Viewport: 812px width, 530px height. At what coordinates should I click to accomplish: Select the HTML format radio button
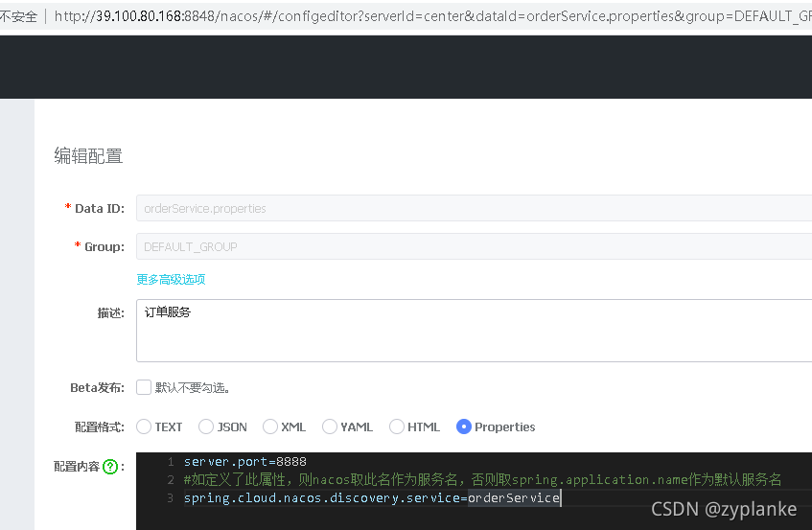pos(397,426)
